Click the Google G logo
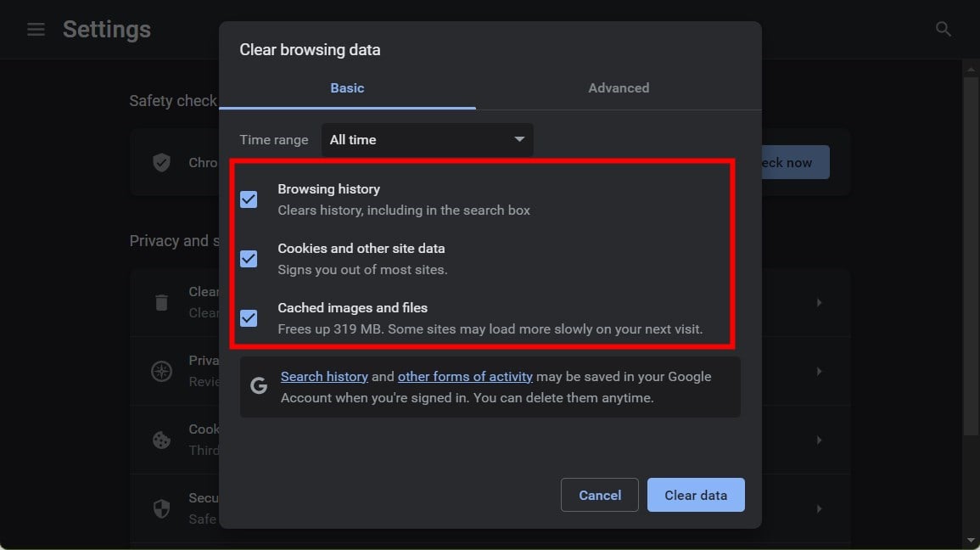 [259, 386]
